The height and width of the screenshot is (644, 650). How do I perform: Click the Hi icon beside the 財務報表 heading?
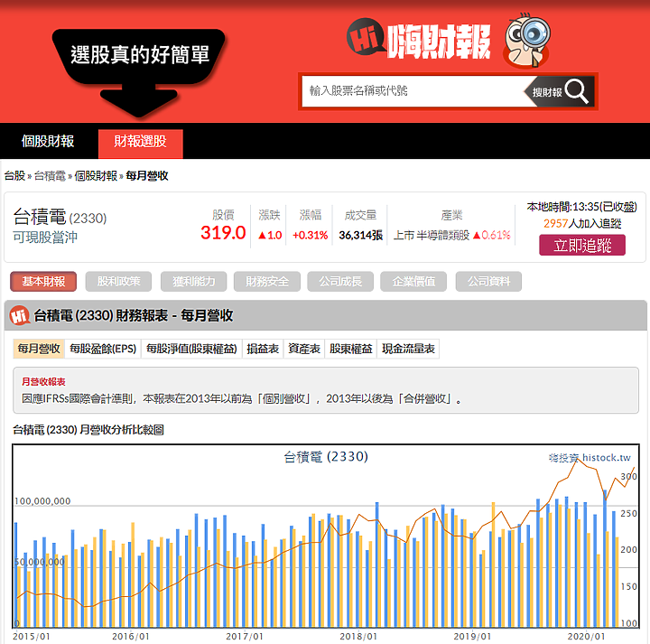point(20,315)
